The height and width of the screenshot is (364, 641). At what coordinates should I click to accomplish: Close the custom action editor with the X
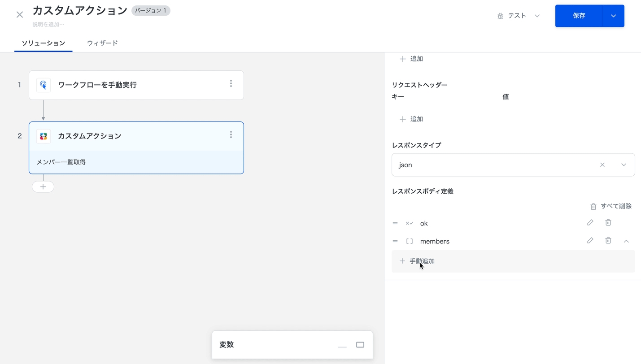[20, 15]
